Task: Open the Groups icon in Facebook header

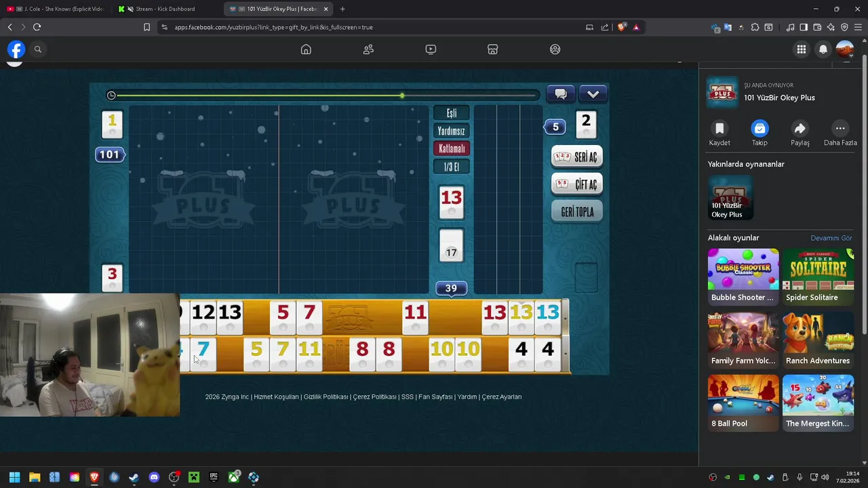Action: point(555,49)
